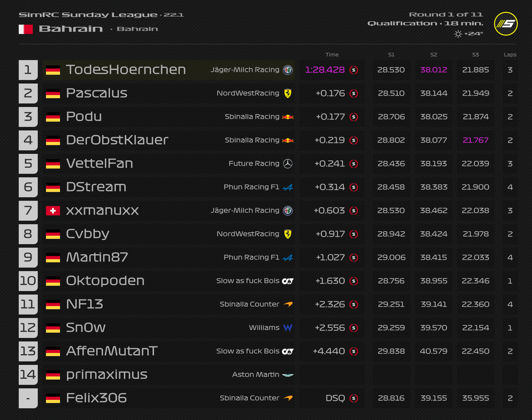Viewport: 532px width, 420px height.
Task: Click the soft tyre icon for TodesHoernchen
Action: click(354, 70)
